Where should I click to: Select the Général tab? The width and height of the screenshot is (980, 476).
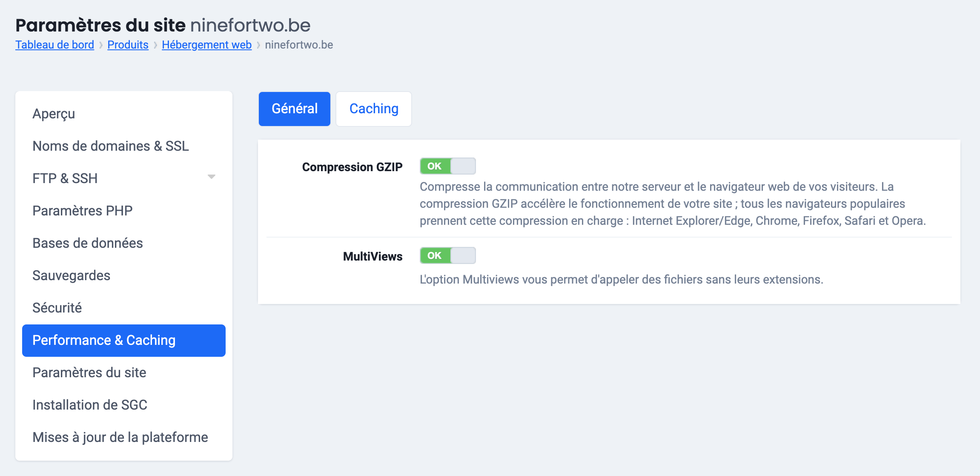point(295,109)
